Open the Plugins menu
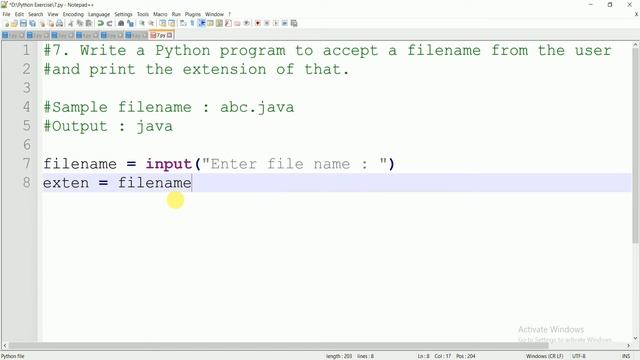Screen dimensions: 640x360 pyautogui.click(x=193, y=14)
